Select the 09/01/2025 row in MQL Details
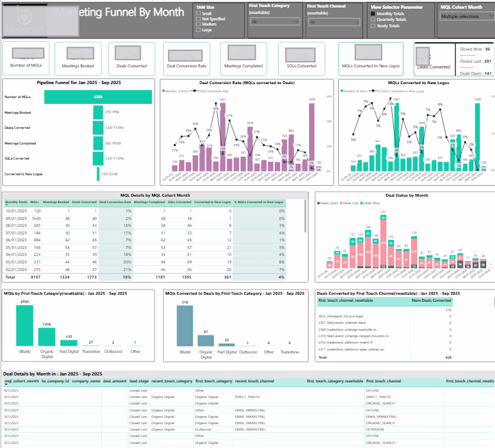This screenshot has width=495, height=448. point(145,218)
